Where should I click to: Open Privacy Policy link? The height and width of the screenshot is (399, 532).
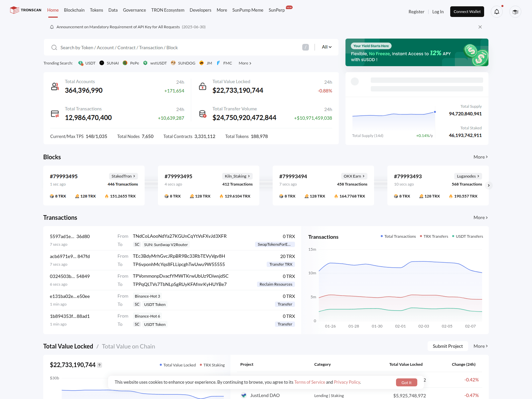[x=347, y=382]
